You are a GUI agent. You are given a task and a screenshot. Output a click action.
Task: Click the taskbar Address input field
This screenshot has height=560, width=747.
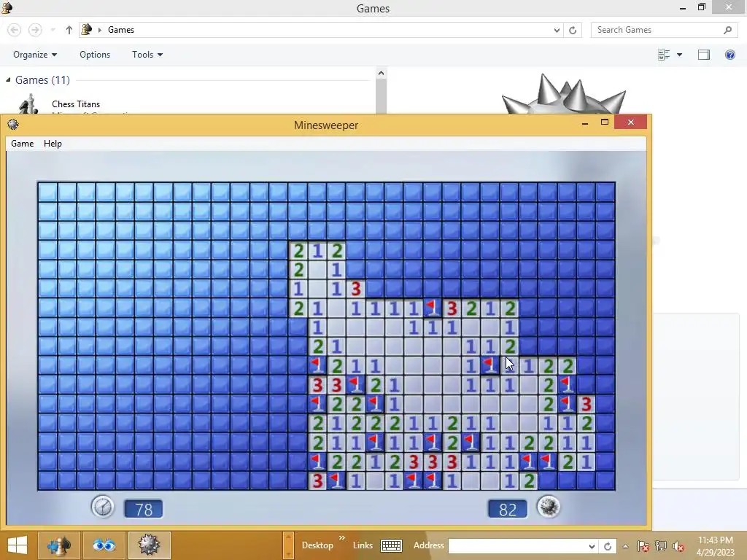click(x=517, y=545)
